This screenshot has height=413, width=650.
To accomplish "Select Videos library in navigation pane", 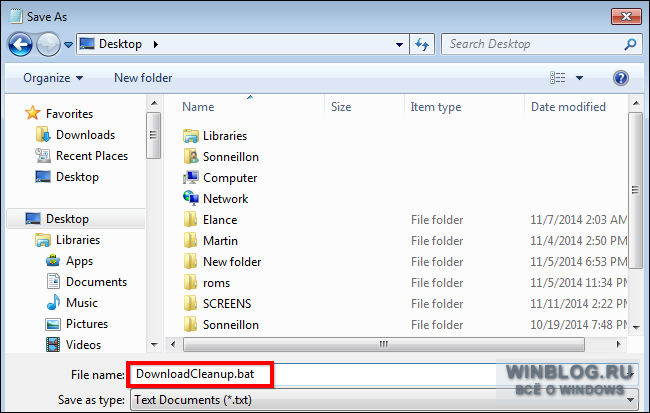I will [73, 345].
